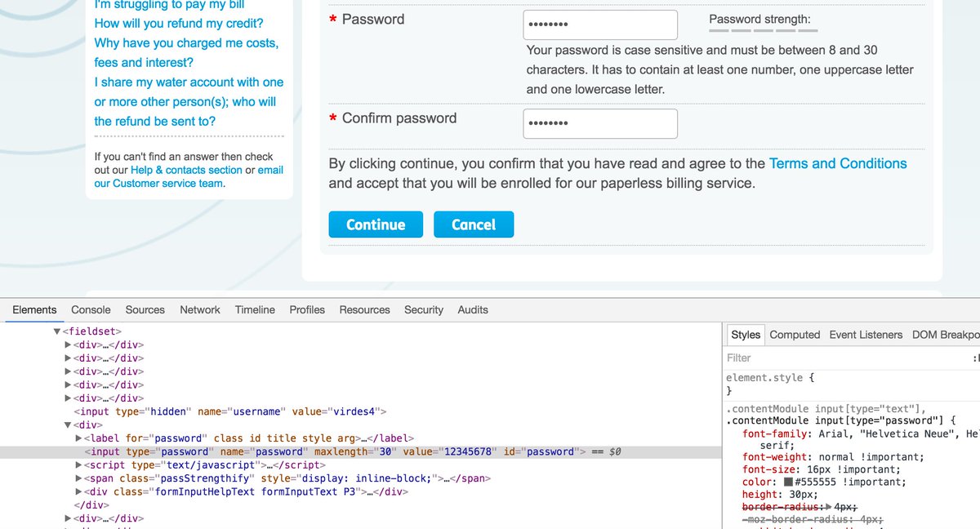This screenshot has height=529, width=980.
Task: Open 'Why have you charged me costs' FAQ link
Action: pyautogui.click(x=186, y=53)
